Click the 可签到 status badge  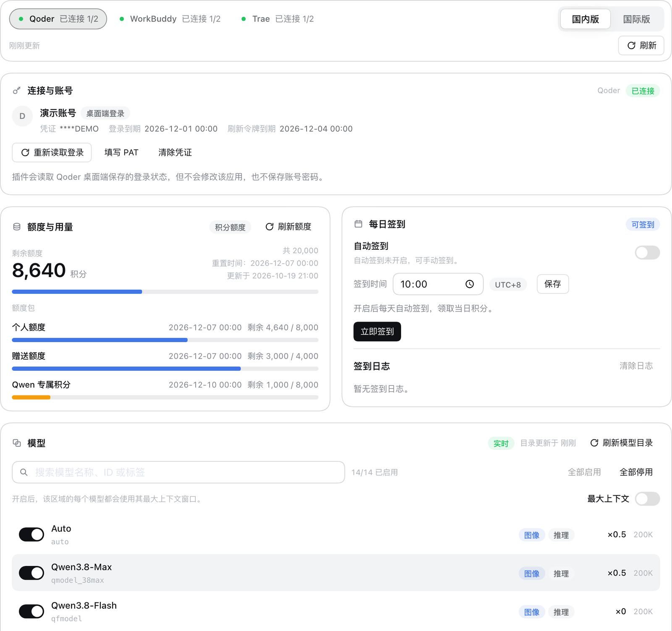click(x=643, y=225)
